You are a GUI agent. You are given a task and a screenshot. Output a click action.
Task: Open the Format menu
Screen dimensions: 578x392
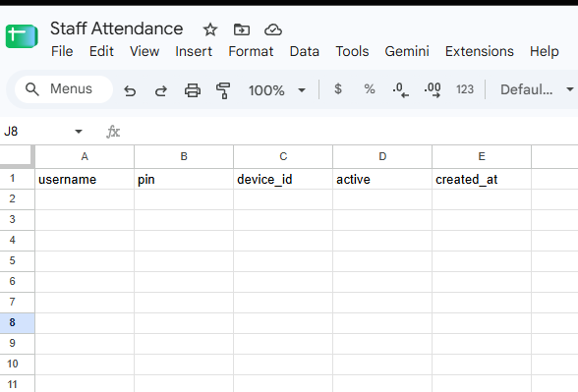click(x=251, y=51)
